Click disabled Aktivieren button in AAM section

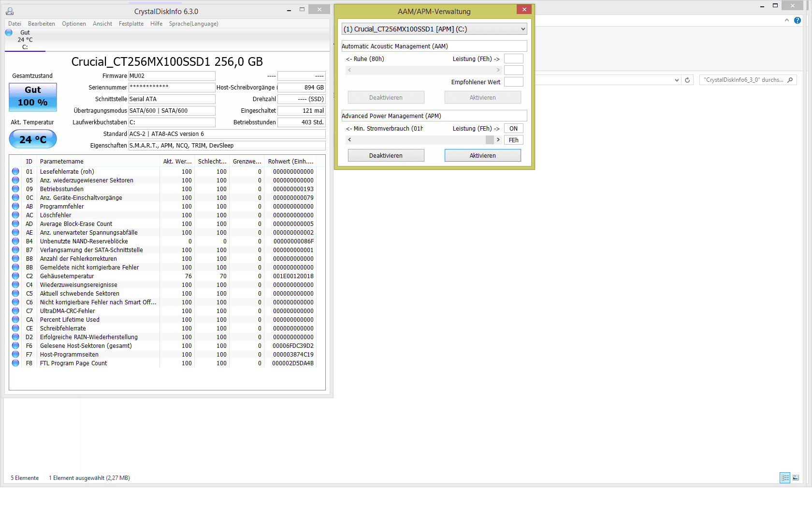click(x=482, y=97)
